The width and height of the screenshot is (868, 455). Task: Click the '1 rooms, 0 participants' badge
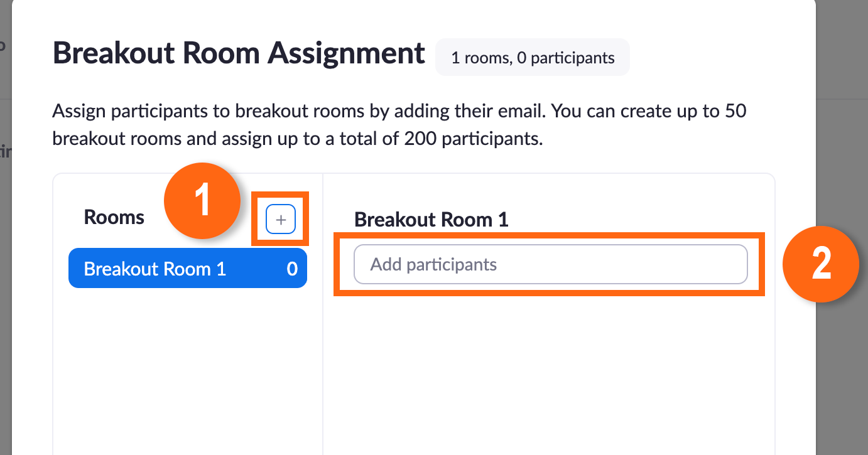(x=533, y=58)
